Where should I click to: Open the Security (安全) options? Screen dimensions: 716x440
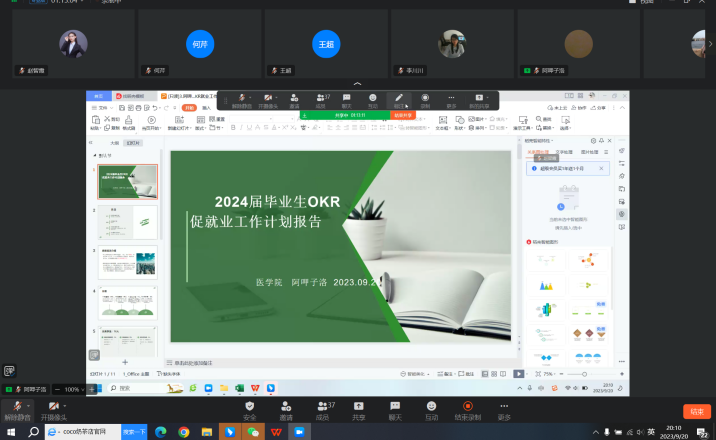(250, 408)
